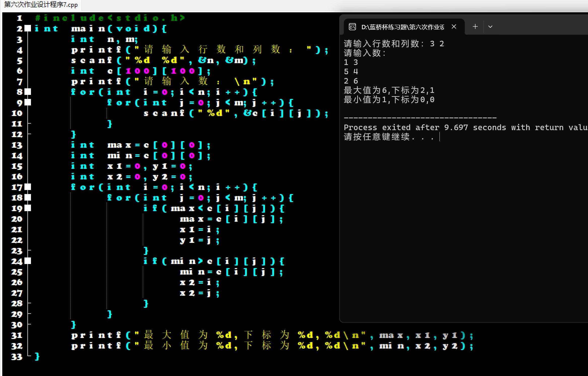Screen dimensions: 588x376
Task: Click line number 1 in the gutter
Action: coord(19,18)
